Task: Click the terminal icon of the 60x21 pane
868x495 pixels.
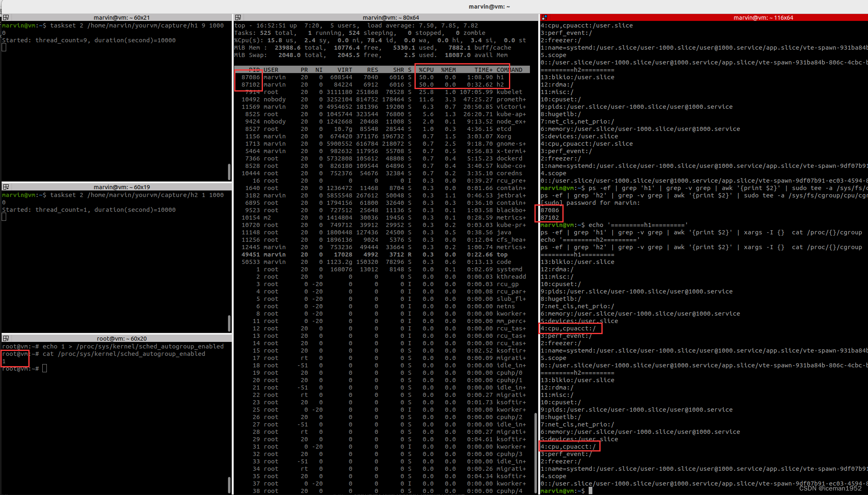Action: coord(6,18)
